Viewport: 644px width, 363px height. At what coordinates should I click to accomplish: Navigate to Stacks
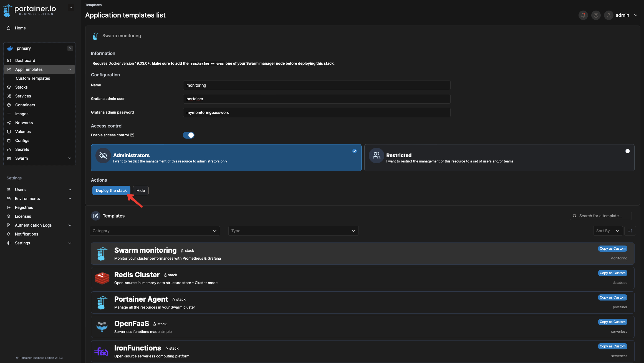(x=39, y=87)
